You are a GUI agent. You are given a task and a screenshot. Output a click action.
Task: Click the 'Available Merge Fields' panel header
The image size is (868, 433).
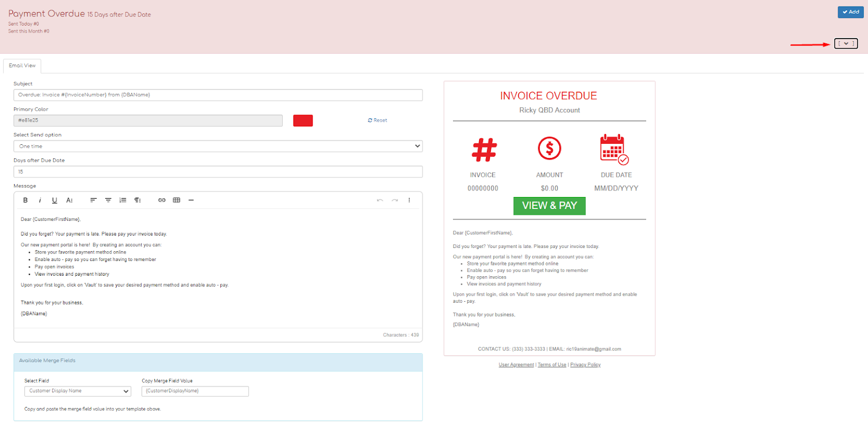(218, 362)
